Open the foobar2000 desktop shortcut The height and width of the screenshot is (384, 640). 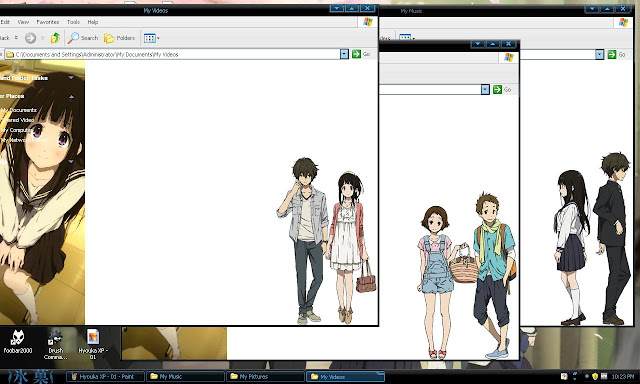point(18,342)
